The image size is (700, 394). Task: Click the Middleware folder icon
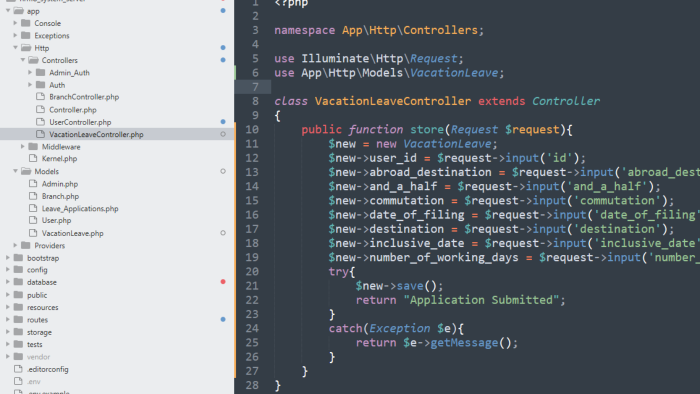coord(33,146)
